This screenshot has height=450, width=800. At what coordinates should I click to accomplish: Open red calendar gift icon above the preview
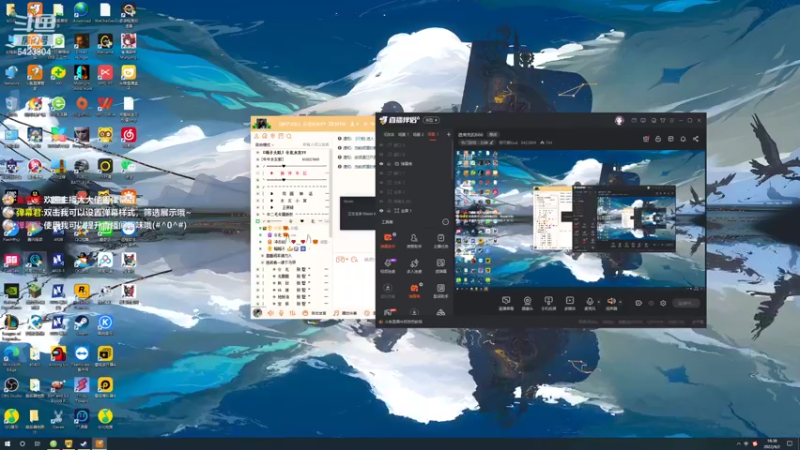pos(646,139)
